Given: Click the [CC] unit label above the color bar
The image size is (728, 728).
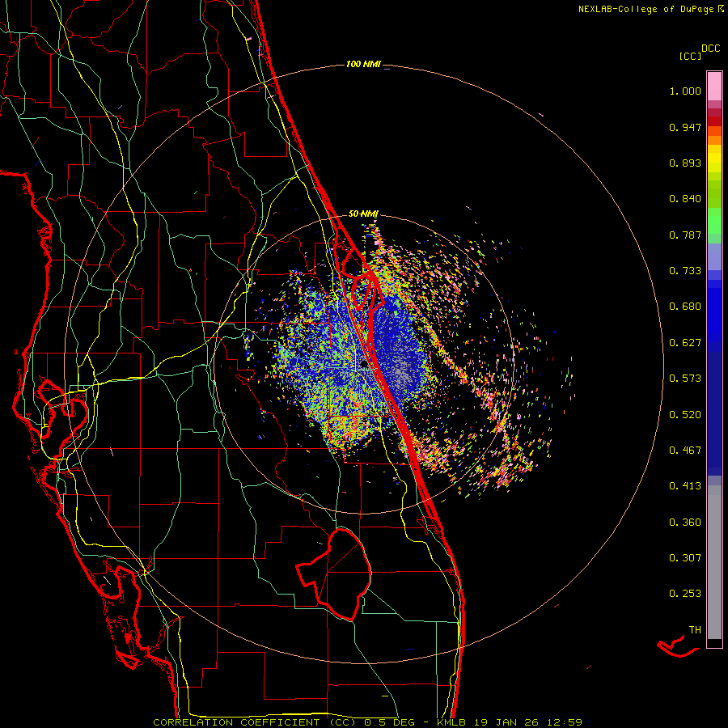Looking at the screenshot, I should [x=690, y=56].
